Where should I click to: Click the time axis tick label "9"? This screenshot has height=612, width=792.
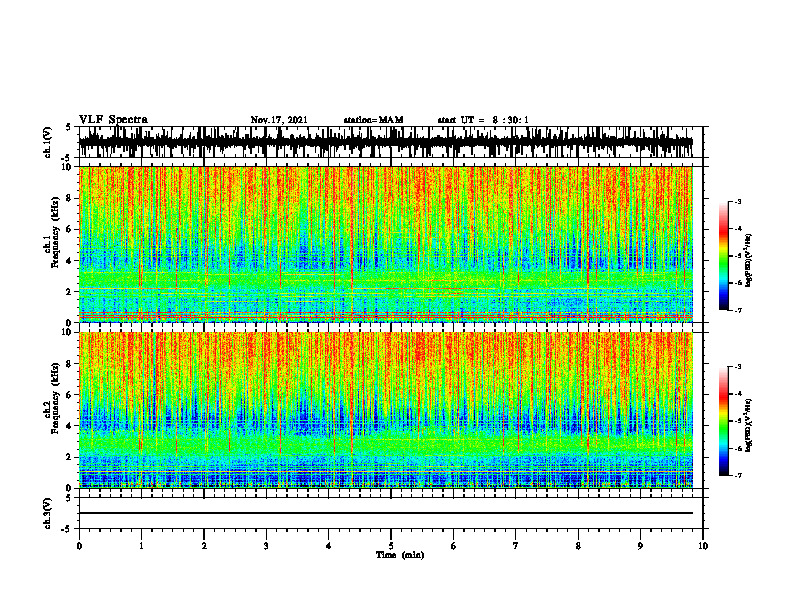(640, 546)
